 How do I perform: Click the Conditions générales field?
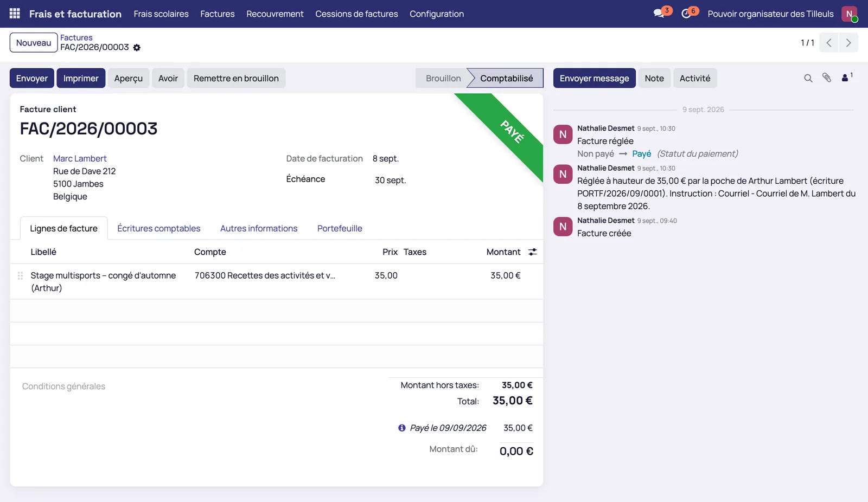pos(200,387)
